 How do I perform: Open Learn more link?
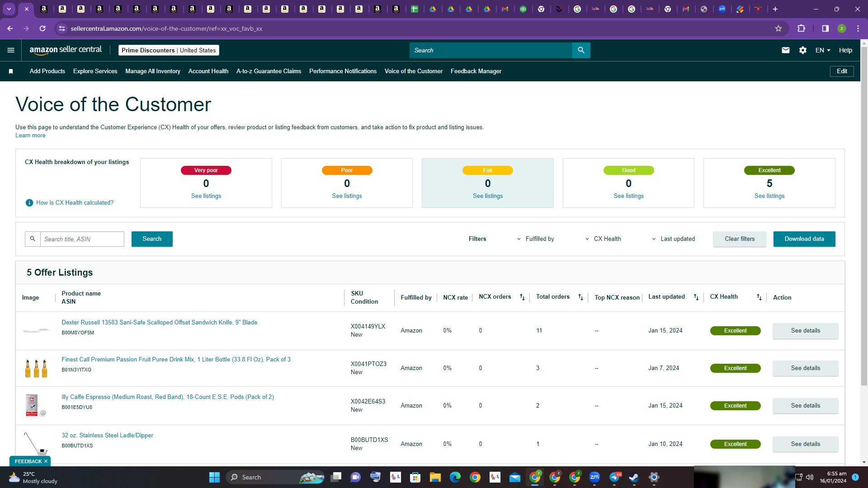click(30, 136)
